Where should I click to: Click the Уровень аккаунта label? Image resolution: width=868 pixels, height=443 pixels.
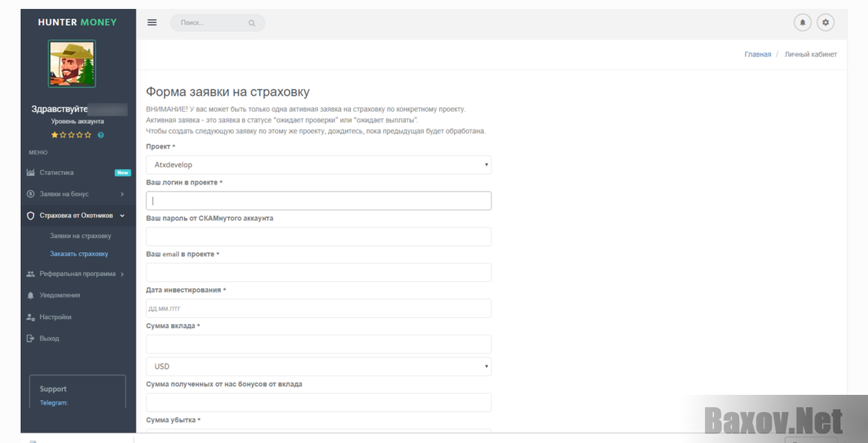(x=77, y=121)
